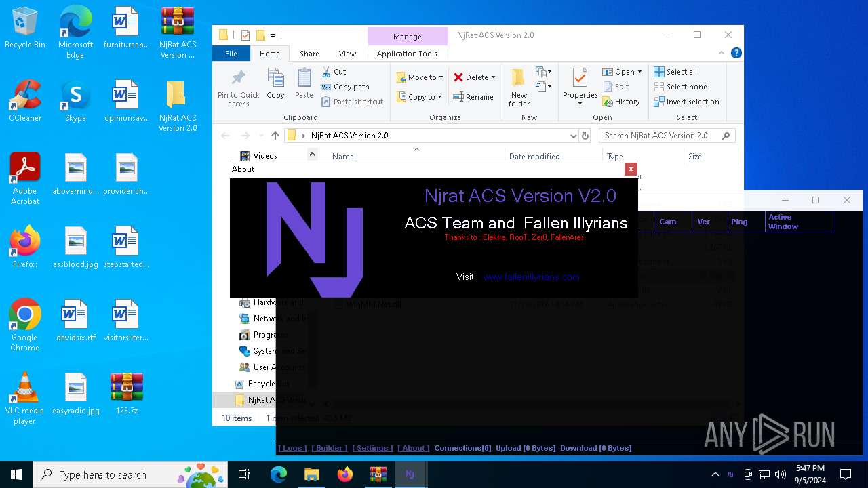Screen dimensions: 868x488
Task: Open Task View on the taskbar
Action: 244,474
